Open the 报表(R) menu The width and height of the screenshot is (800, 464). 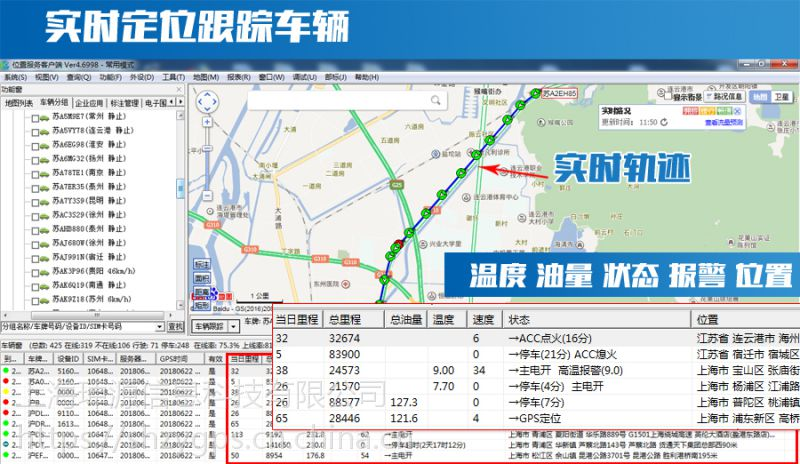coord(238,76)
